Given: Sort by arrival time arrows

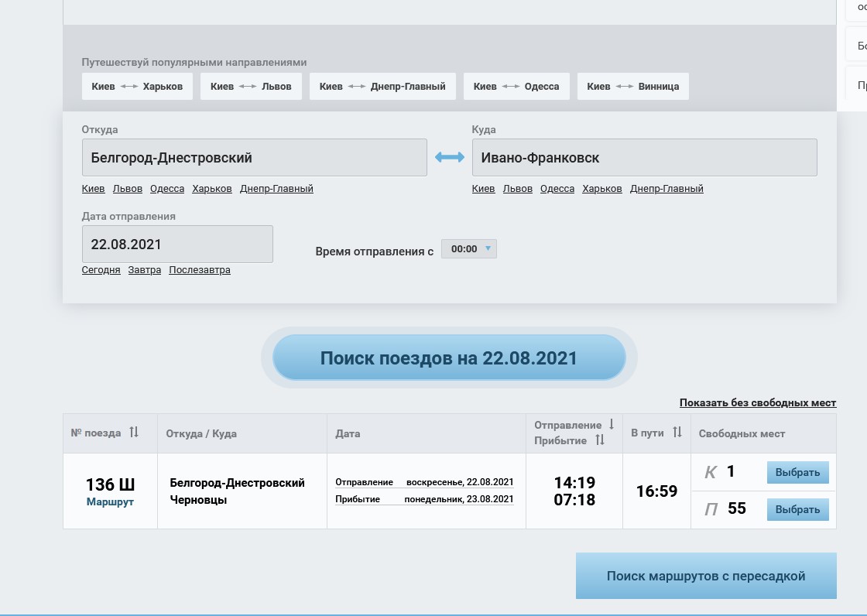Looking at the screenshot, I should pos(600,440).
